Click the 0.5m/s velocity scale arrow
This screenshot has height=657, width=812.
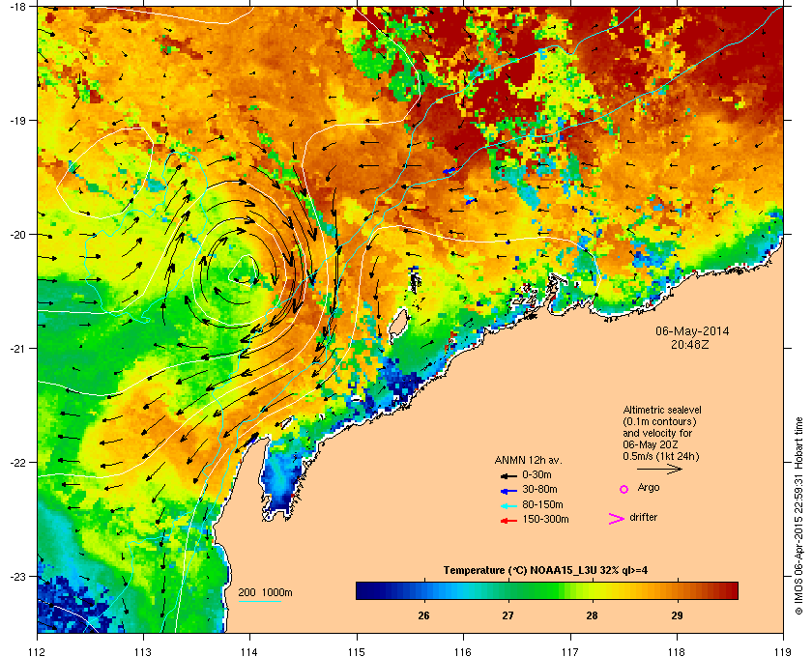pos(659,469)
